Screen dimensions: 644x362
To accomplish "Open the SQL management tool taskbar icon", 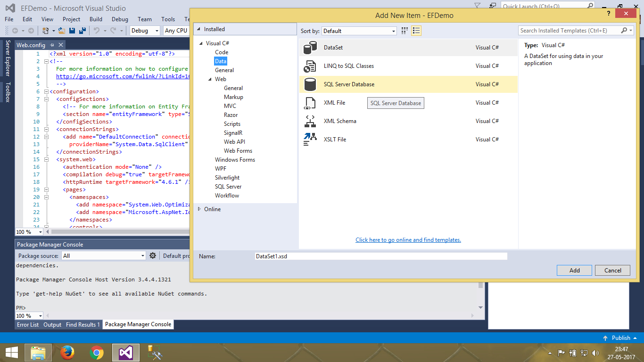I will (155, 353).
